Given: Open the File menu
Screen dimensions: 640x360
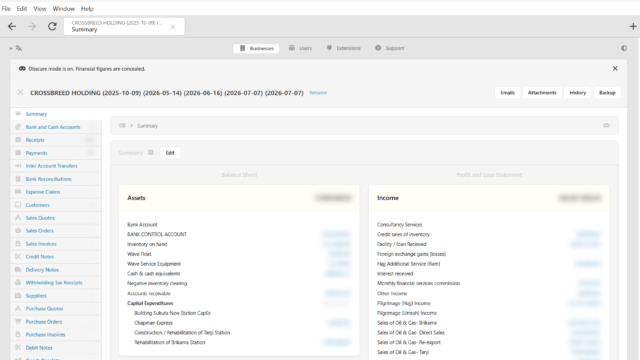Looking at the screenshot, I should [6, 9].
